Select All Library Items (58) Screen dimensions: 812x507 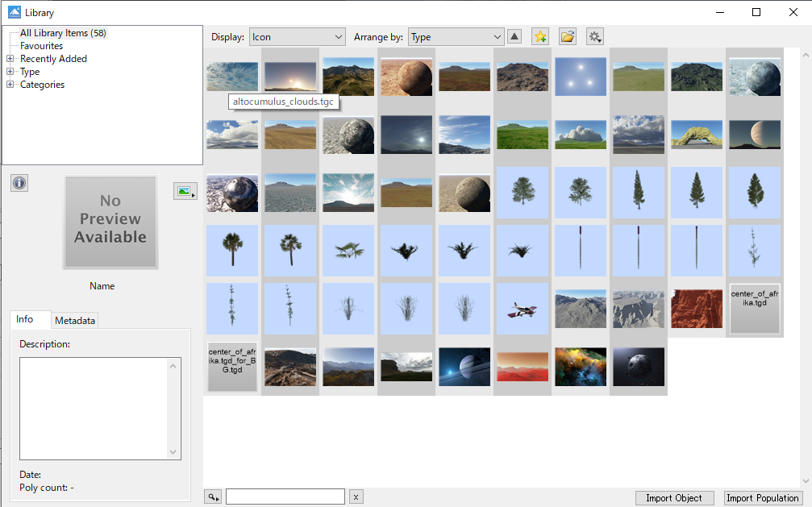point(63,32)
